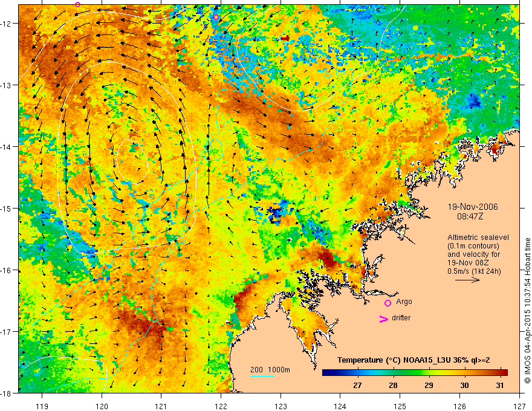Click the IMOS copyright timestamp text
The height and width of the screenshot is (411, 532).
tap(528, 311)
